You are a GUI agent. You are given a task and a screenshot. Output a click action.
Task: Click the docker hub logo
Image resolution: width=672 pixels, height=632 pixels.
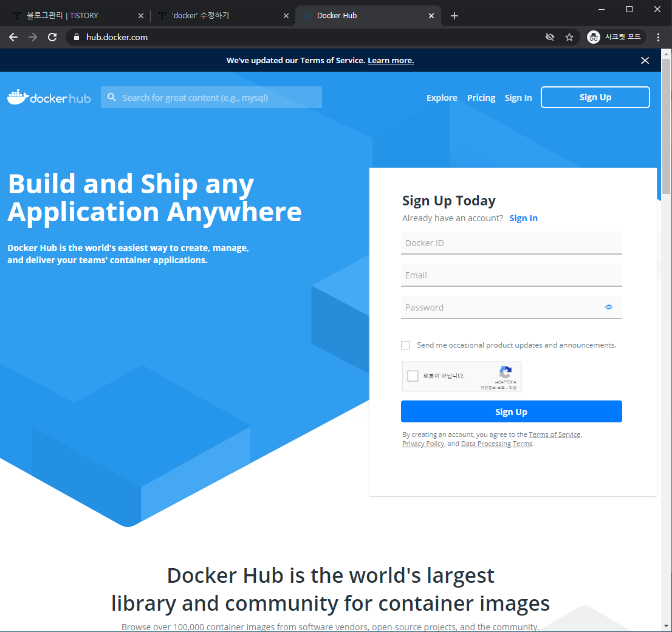(x=49, y=98)
